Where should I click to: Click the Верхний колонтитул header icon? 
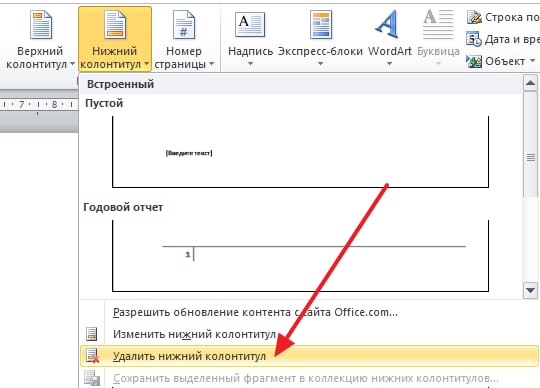point(41,24)
